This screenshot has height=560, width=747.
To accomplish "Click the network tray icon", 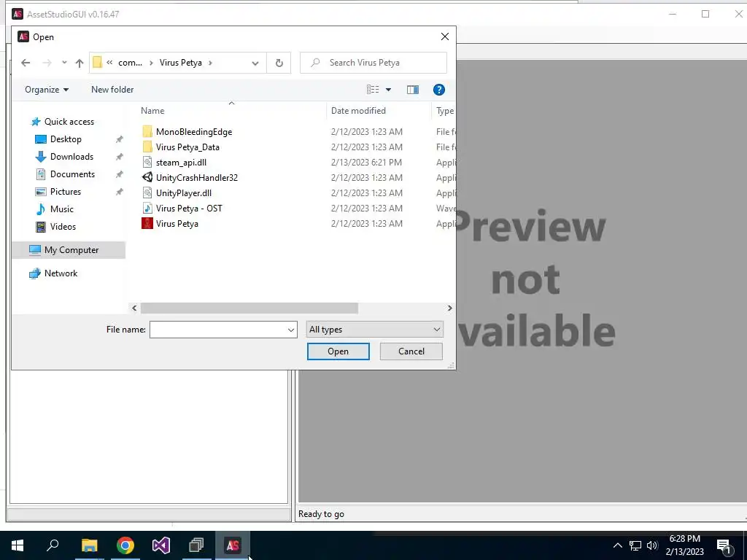I will coord(635,545).
